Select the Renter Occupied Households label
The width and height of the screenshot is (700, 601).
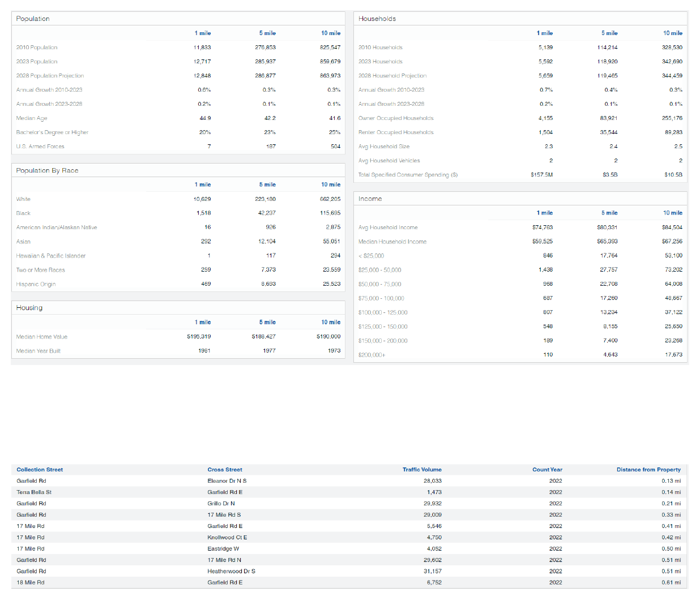point(396,132)
